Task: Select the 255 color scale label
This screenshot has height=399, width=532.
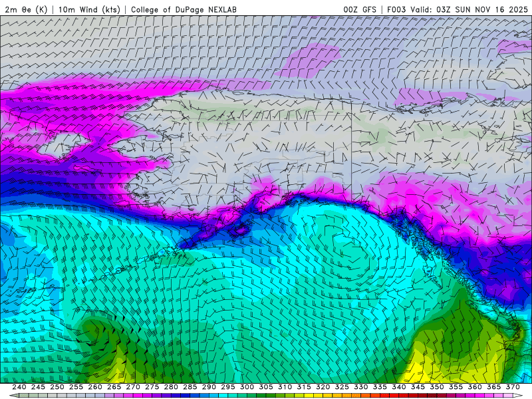Action: (x=76, y=387)
